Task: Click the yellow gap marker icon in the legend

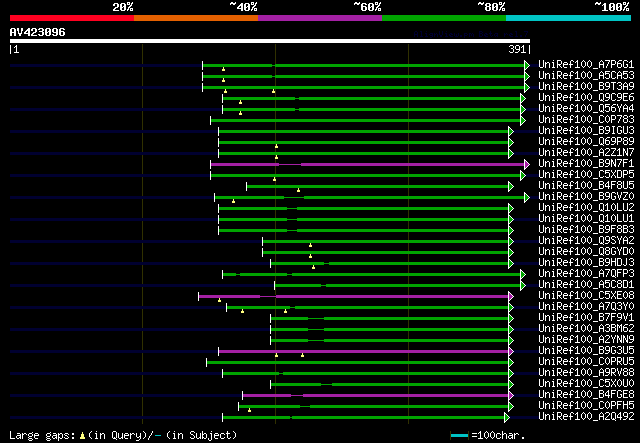Action: pos(82,436)
